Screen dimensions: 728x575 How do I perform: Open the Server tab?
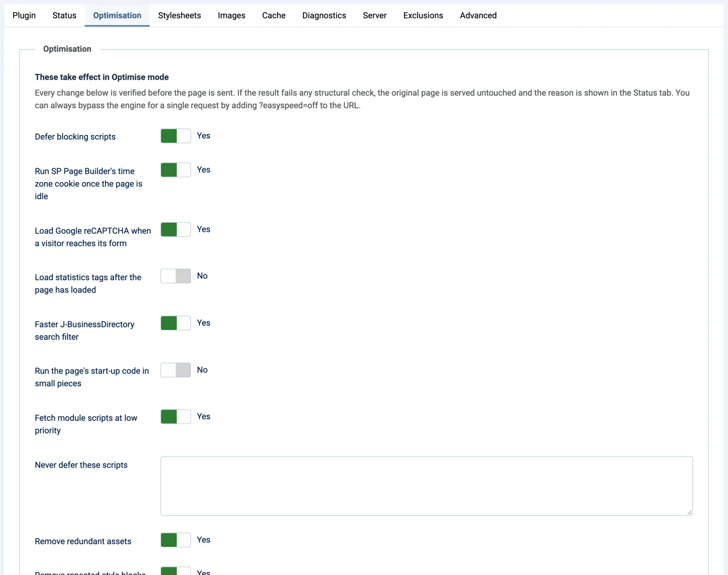coord(374,15)
